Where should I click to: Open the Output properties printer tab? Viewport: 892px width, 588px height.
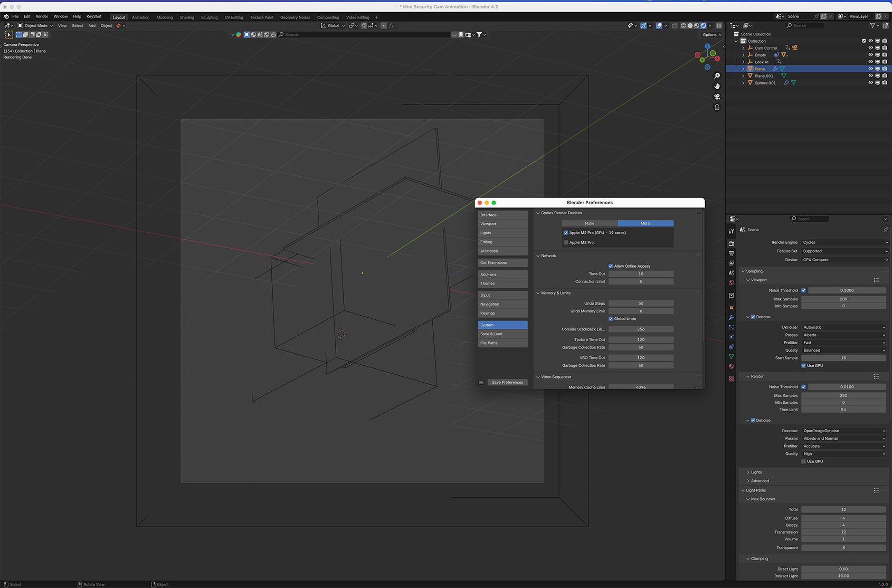tap(731, 253)
